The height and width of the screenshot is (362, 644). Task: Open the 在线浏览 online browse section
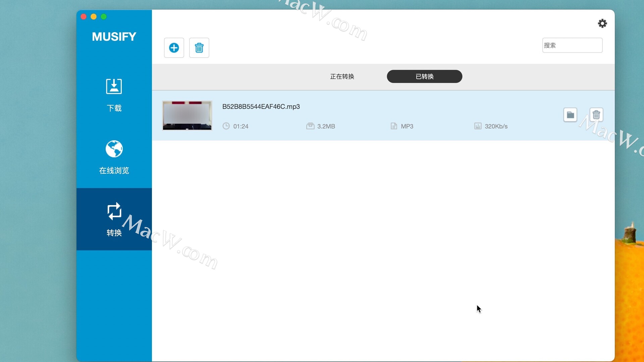114,157
